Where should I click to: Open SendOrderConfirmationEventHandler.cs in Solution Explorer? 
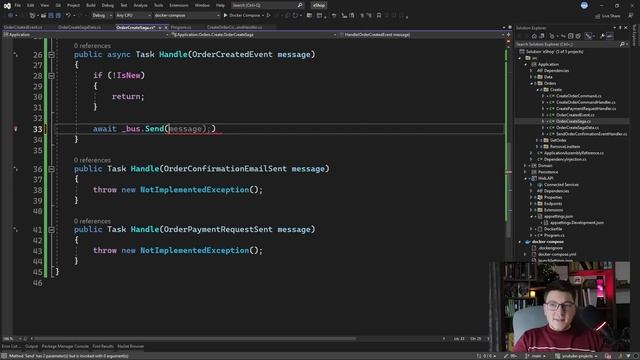coord(591,134)
